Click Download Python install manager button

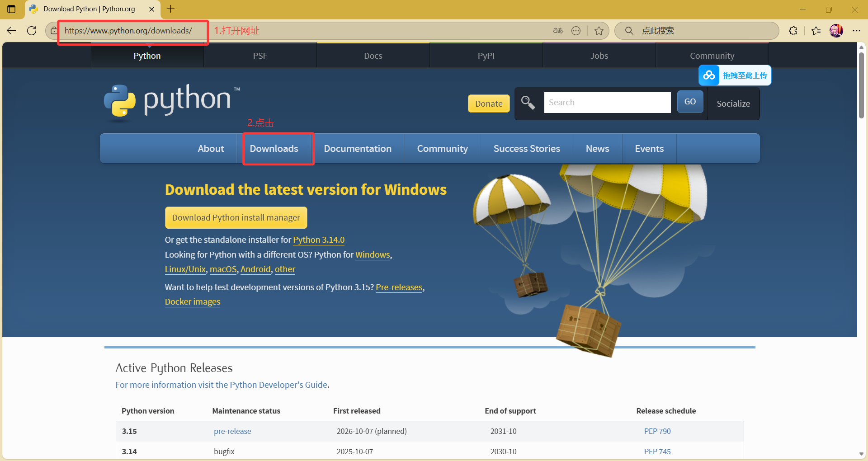point(236,217)
